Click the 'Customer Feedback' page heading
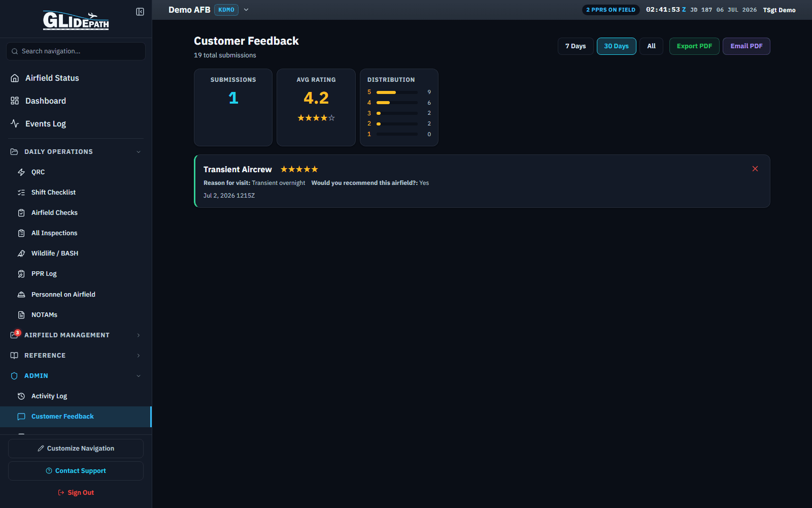812x508 pixels. pos(246,41)
